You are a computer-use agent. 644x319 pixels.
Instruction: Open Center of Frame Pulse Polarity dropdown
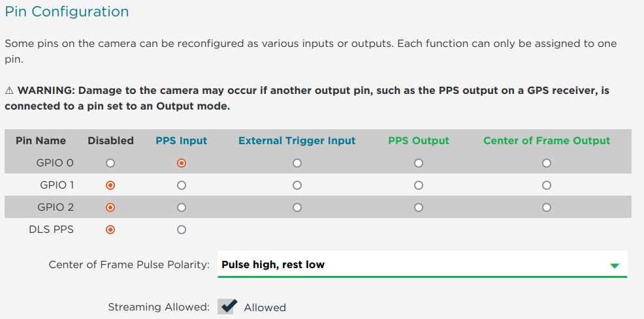click(411, 265)
